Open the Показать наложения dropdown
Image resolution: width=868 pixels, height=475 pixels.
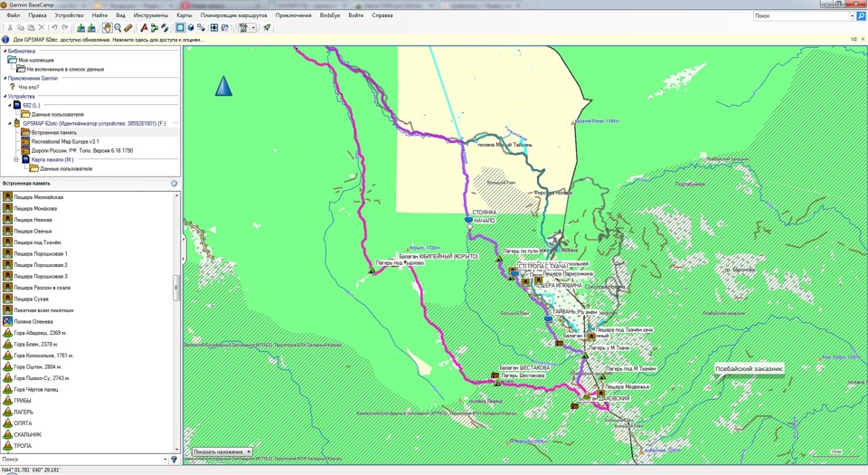[x=222, y=451]
